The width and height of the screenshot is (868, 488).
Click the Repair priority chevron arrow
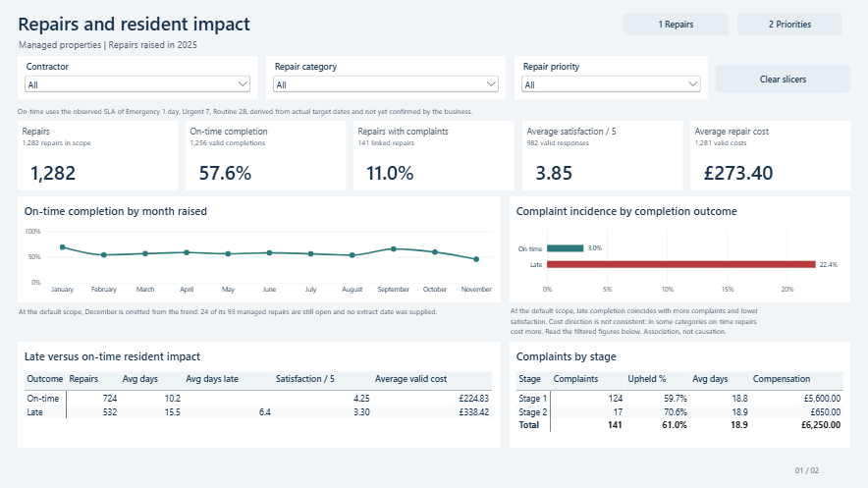pos(692,84)
